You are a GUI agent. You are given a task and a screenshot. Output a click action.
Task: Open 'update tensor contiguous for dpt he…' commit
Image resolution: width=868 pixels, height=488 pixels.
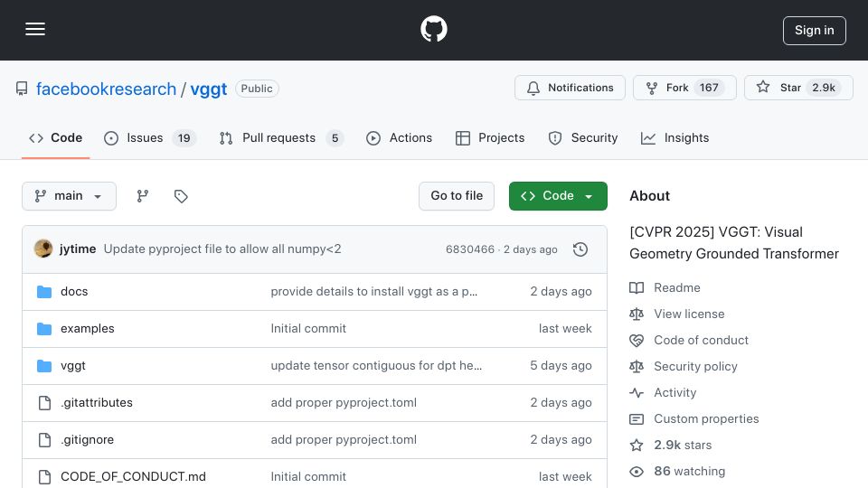click(376, 366)
